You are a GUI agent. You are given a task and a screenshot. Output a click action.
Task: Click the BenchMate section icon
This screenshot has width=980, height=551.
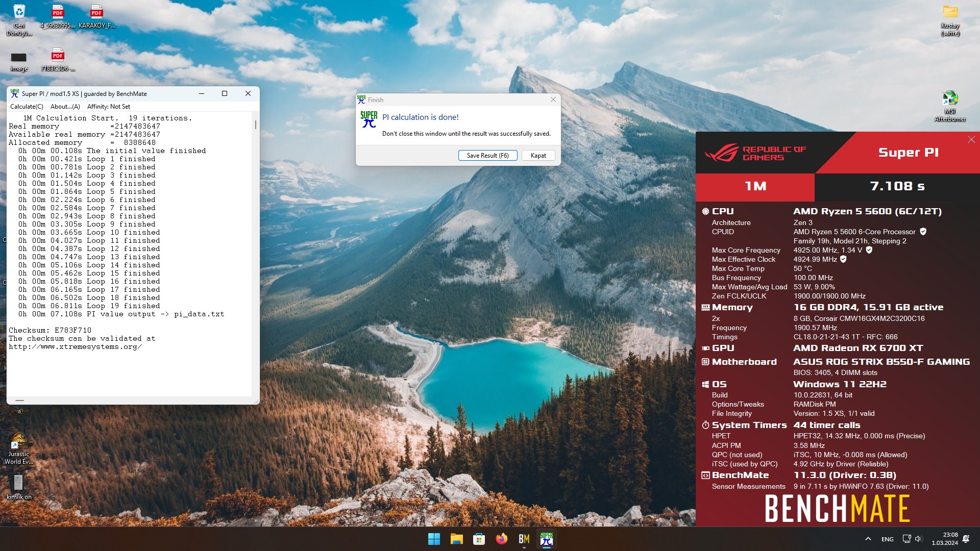[705, 475]
